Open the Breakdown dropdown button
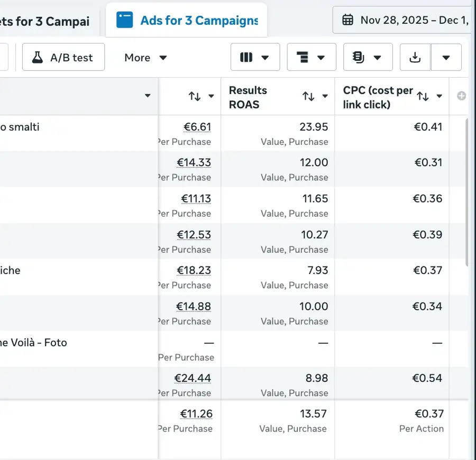476x460 pixels. point(312,57)
